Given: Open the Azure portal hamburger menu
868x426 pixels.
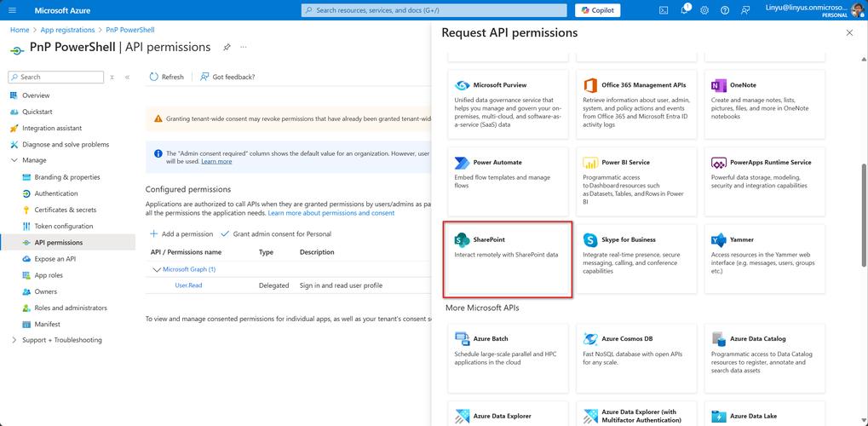Looking at the screenshot, I should tap(13, 10).
